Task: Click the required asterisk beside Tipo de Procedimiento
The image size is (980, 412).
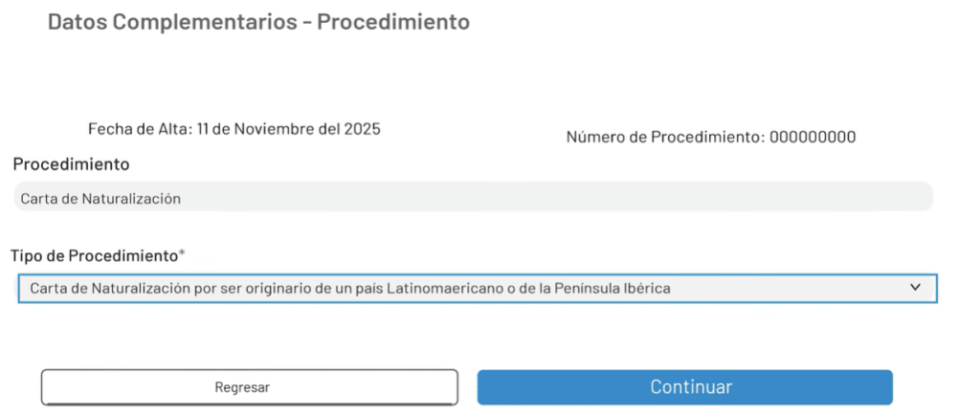Action: click(182, 254)
